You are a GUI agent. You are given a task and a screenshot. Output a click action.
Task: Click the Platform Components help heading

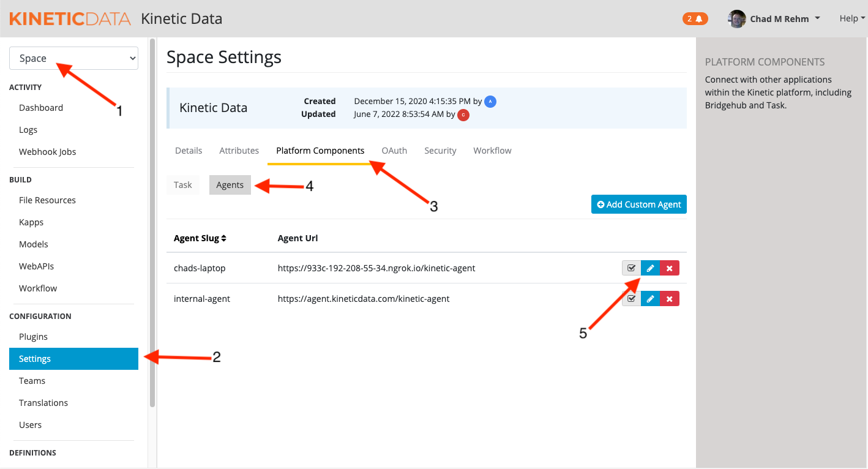point(765,62)
